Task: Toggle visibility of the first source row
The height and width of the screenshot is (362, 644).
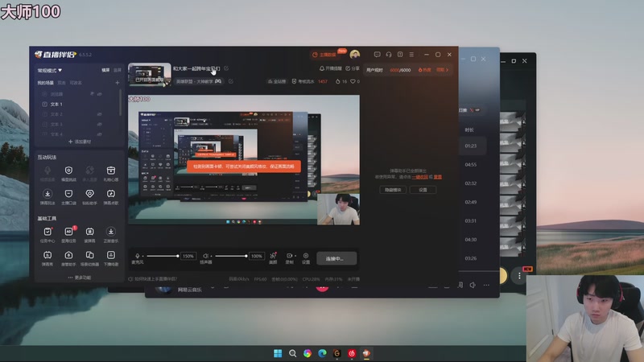Action: [x=99, y=94]
